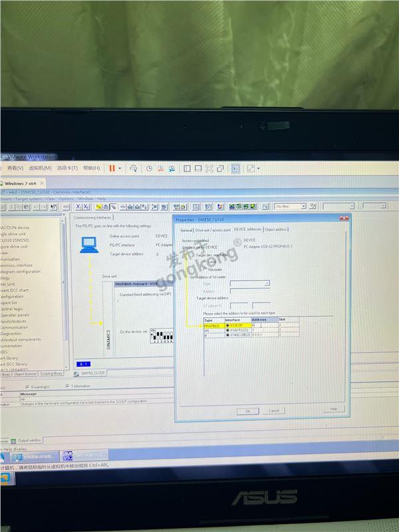This screenshot has width=399, height=532.
Task: Toggle the 1 information checkbox
Action: [x=68, y=386]
